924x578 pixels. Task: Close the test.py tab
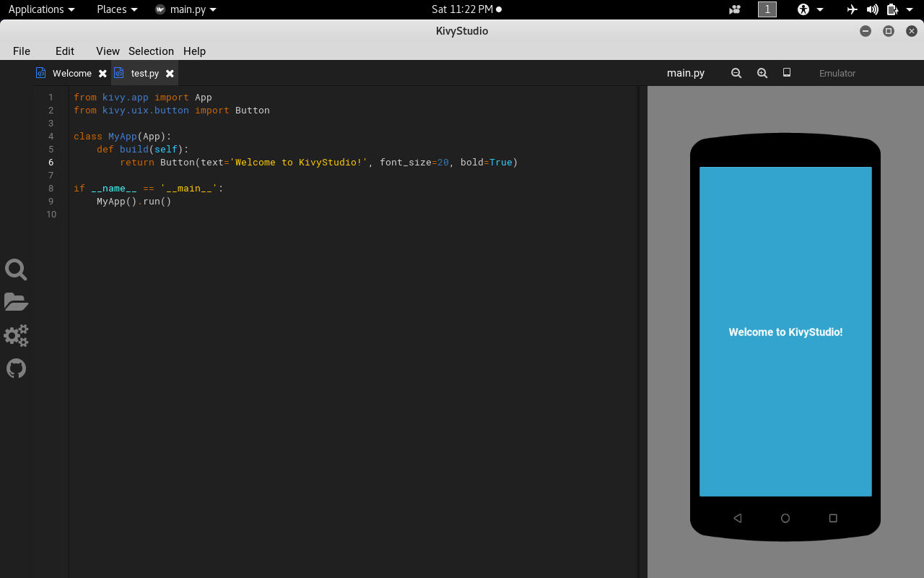[170, 74]
